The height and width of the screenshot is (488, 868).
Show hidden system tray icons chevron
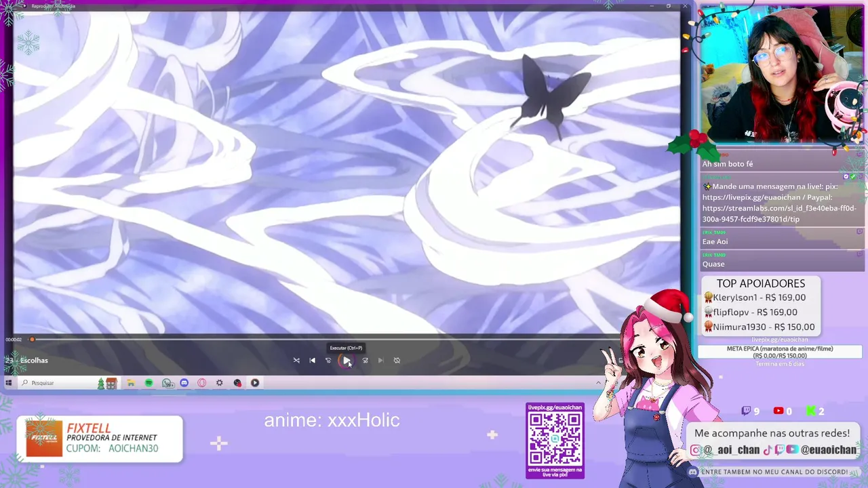pos(598,383)
